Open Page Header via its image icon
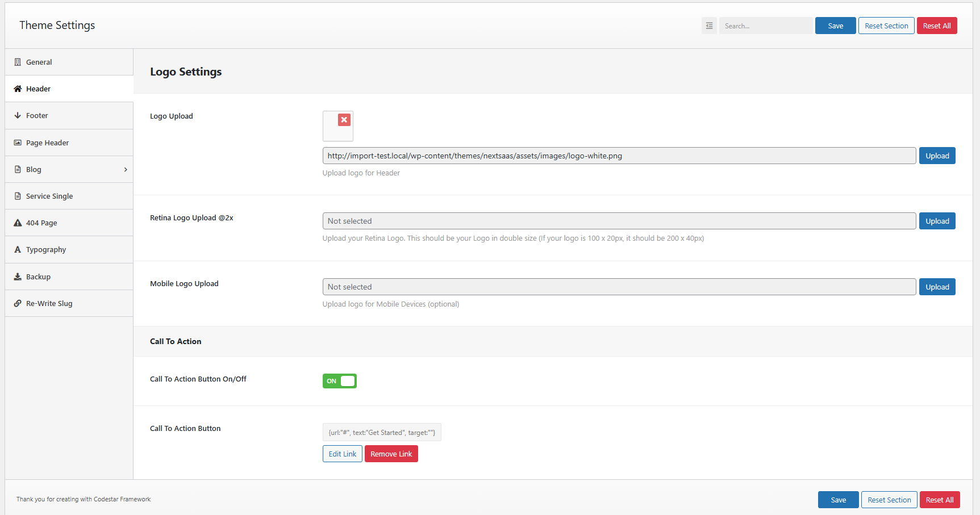Viewport: 980px width, 515px height. (x=18, y=143)
